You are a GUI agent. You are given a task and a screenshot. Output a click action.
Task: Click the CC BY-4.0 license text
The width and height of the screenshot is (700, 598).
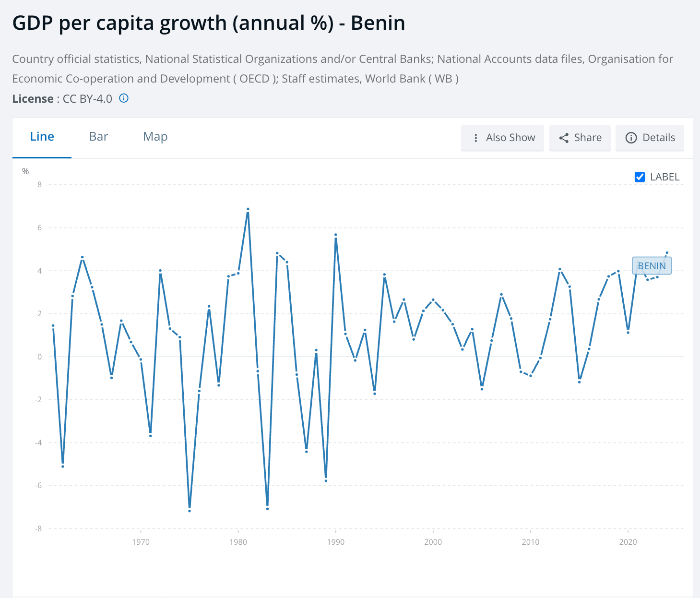point(87,99)
